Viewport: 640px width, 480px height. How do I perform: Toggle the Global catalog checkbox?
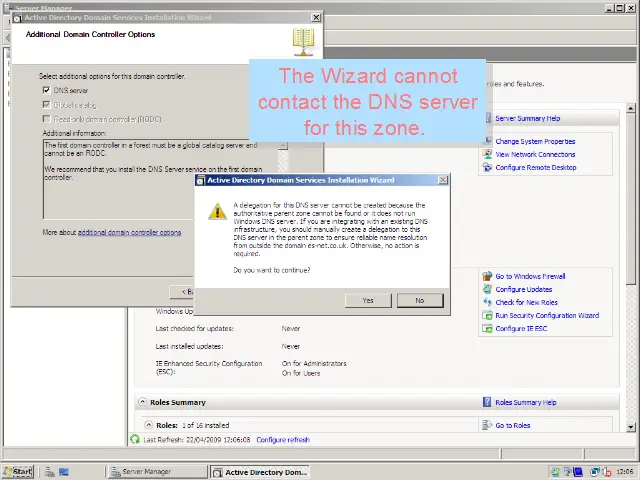pos(47,105)
